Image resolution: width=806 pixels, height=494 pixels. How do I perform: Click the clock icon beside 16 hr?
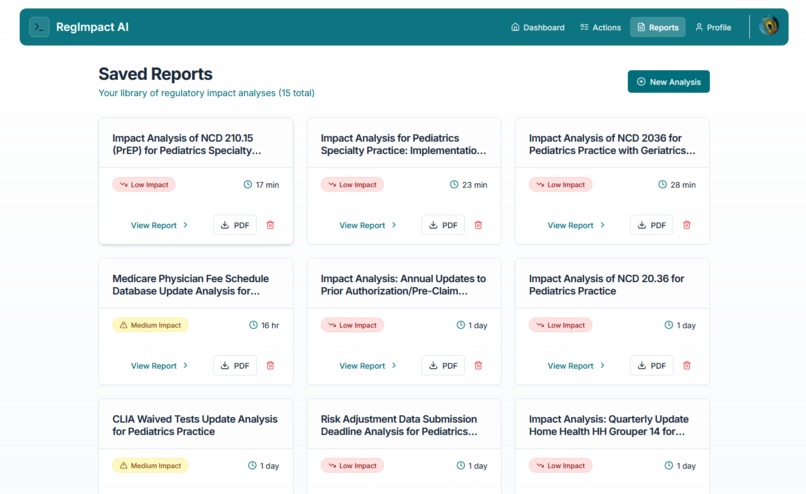pos(253,325)
